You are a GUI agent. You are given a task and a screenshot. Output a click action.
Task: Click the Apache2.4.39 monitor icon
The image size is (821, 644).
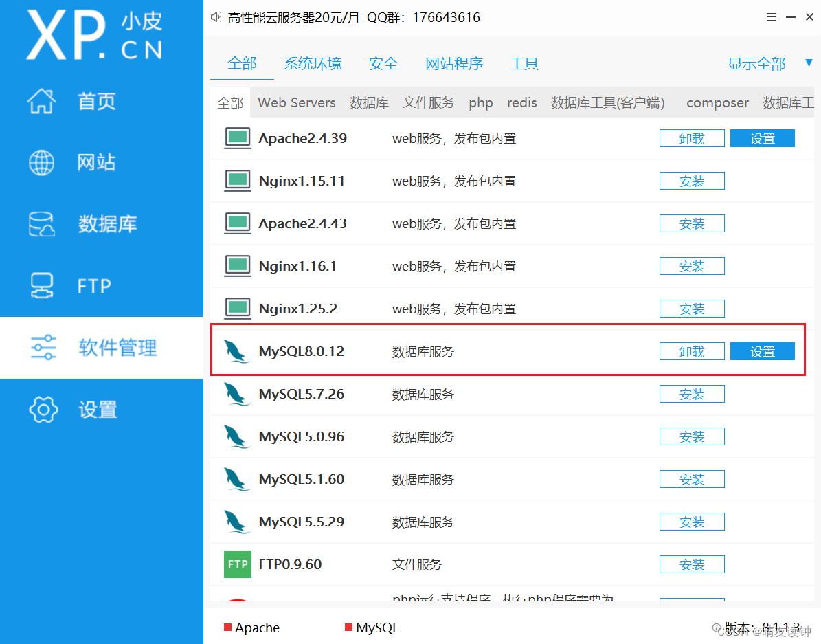[x=237, y=138]
